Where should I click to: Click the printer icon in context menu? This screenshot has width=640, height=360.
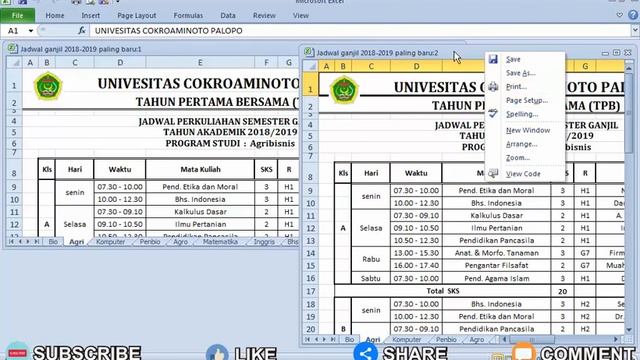click(x=493, y=87)
